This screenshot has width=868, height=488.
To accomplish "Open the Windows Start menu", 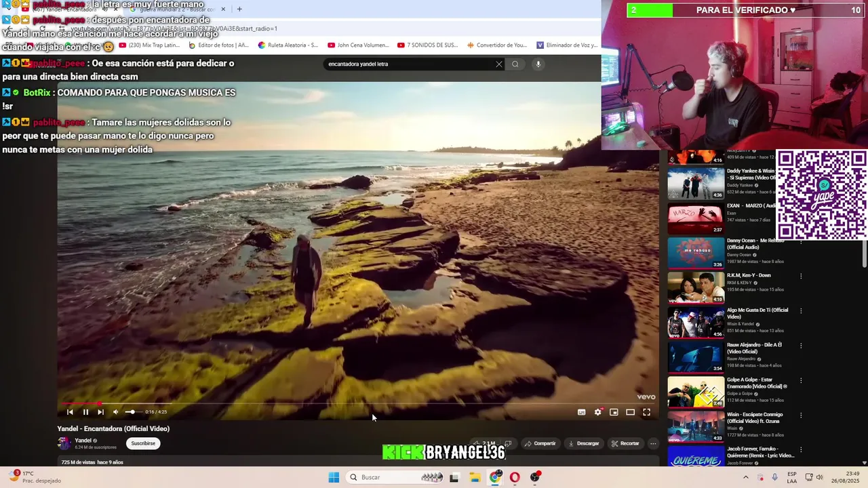I will click(334, 477).
